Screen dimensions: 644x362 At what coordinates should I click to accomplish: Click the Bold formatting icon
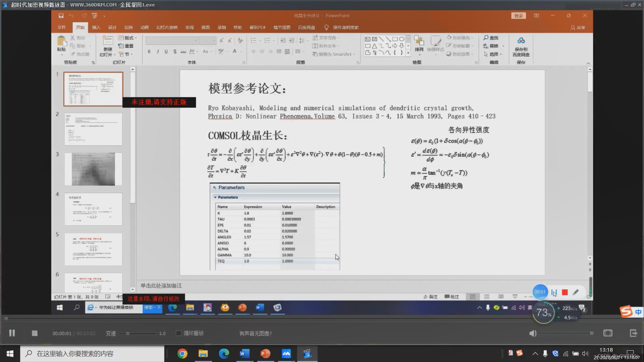149,52
